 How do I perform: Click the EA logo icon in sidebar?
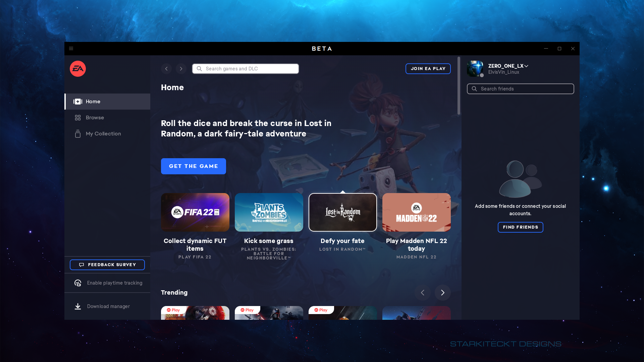click(x=78, y=68)
